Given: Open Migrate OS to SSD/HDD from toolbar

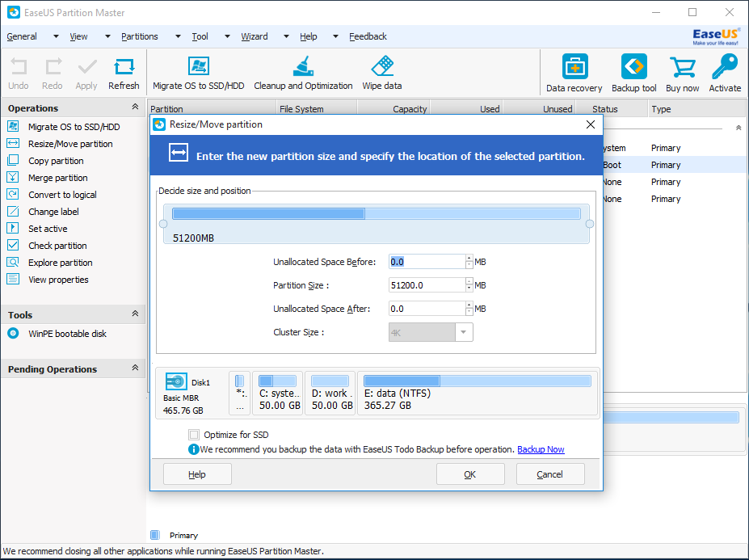Looking at the screenshot, I should tap(198, 73).
